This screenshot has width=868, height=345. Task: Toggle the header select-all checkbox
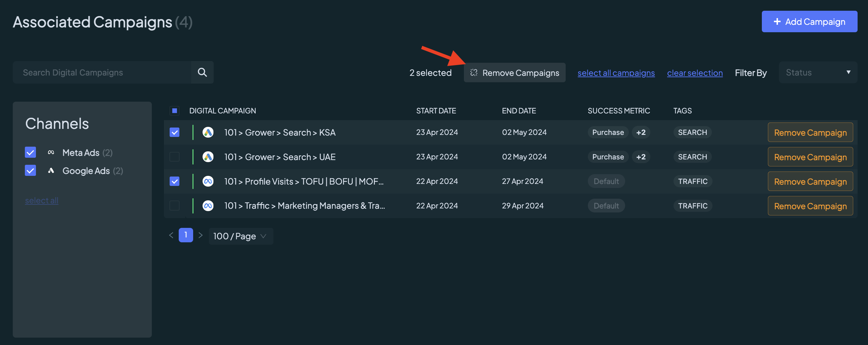175,111
